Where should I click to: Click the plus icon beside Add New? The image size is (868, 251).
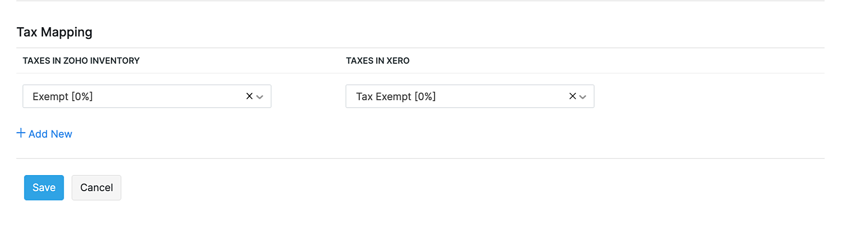[21, 133]
